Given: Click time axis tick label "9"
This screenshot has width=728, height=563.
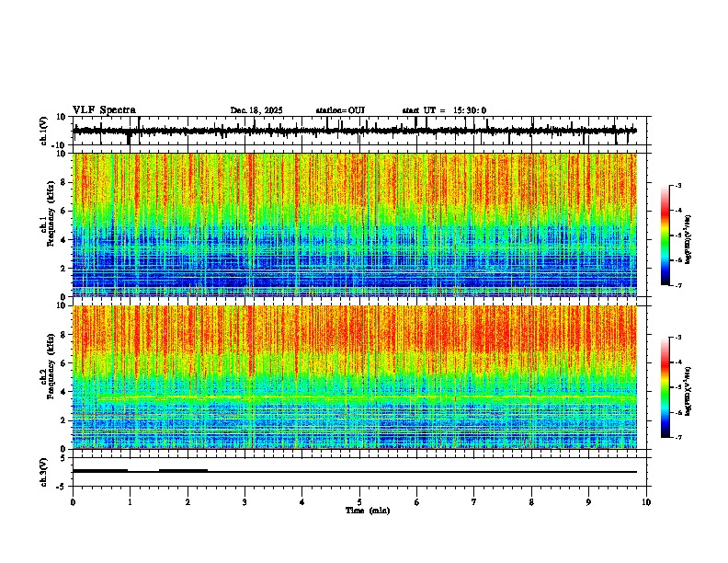Looking at the screenshot, I should pyautogui.click(x=588, y=502).
